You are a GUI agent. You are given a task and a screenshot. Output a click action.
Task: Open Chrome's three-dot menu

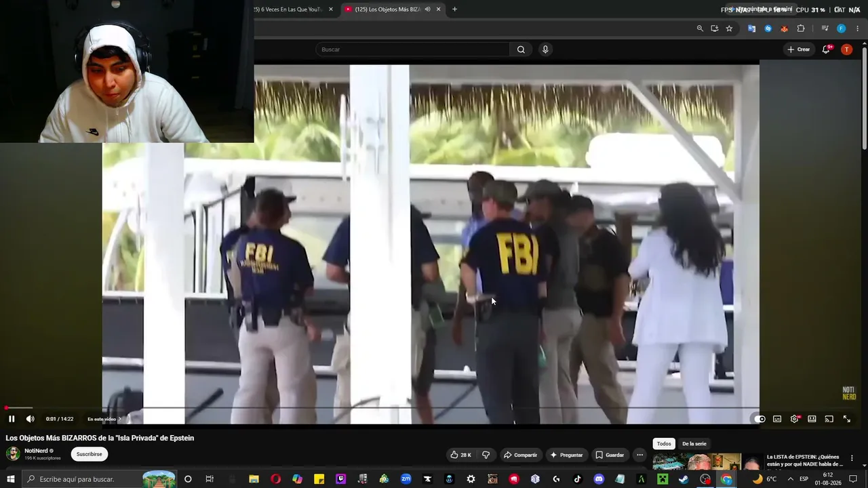tap(858, 28)
